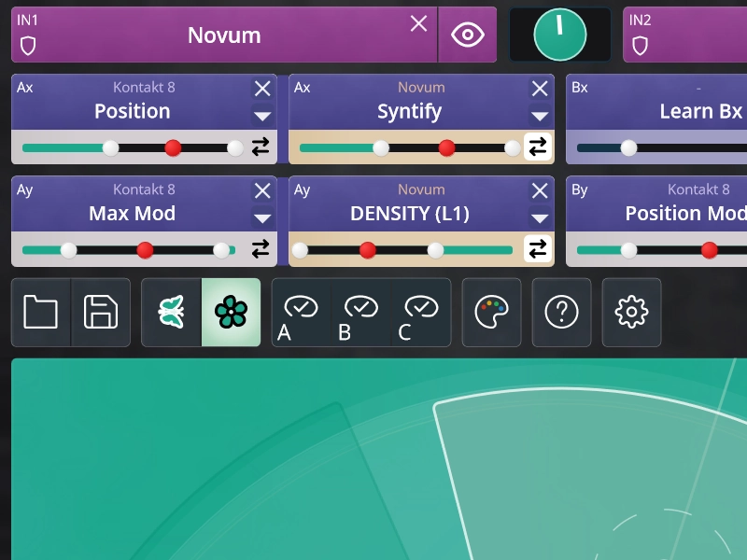
Task: Expand the Novum Syntify dropdown arrow
Action: 540,116
